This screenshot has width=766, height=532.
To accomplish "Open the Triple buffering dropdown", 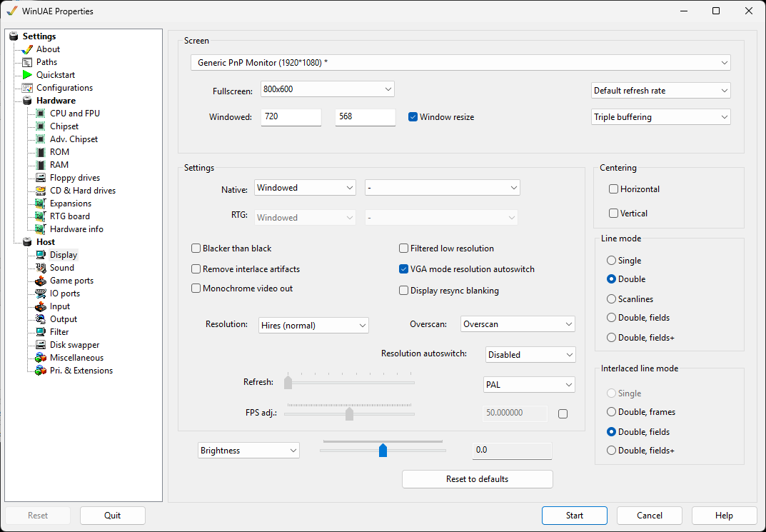I will (x=661, y=117).
